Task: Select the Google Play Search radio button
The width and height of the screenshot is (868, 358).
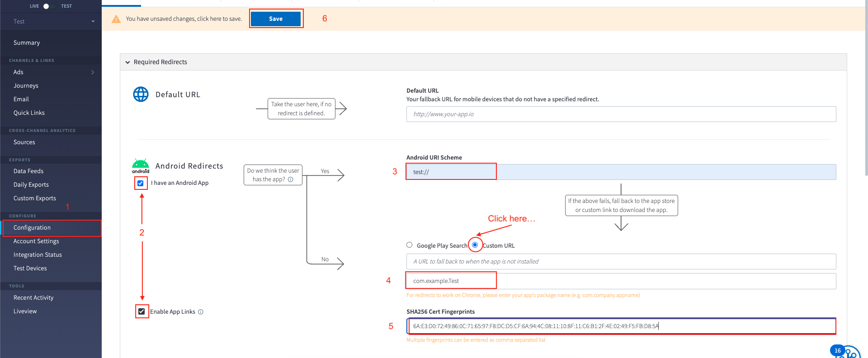Action: click(410, 245)
